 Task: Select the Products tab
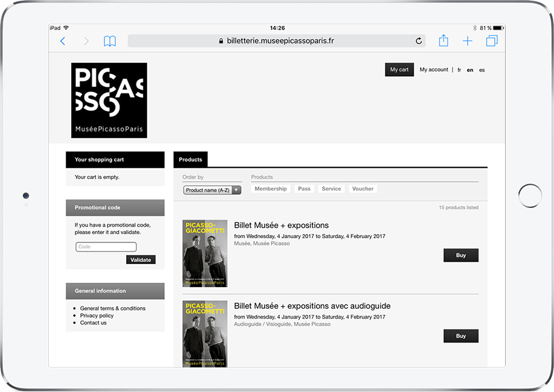(x=191, y=160)
